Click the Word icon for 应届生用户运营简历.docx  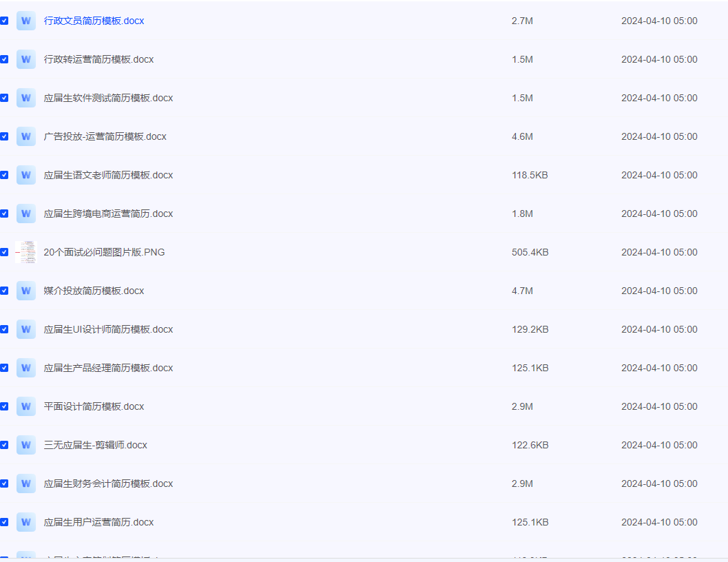(26, 522)
